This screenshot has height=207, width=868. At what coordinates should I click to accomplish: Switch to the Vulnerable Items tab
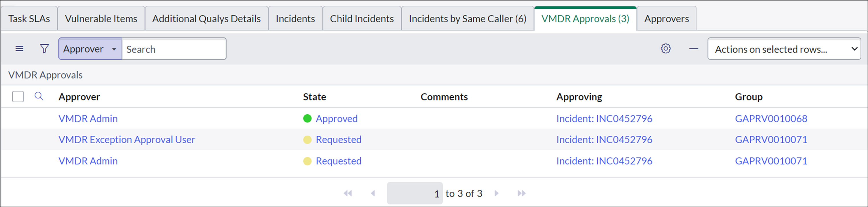coord(101,18)
